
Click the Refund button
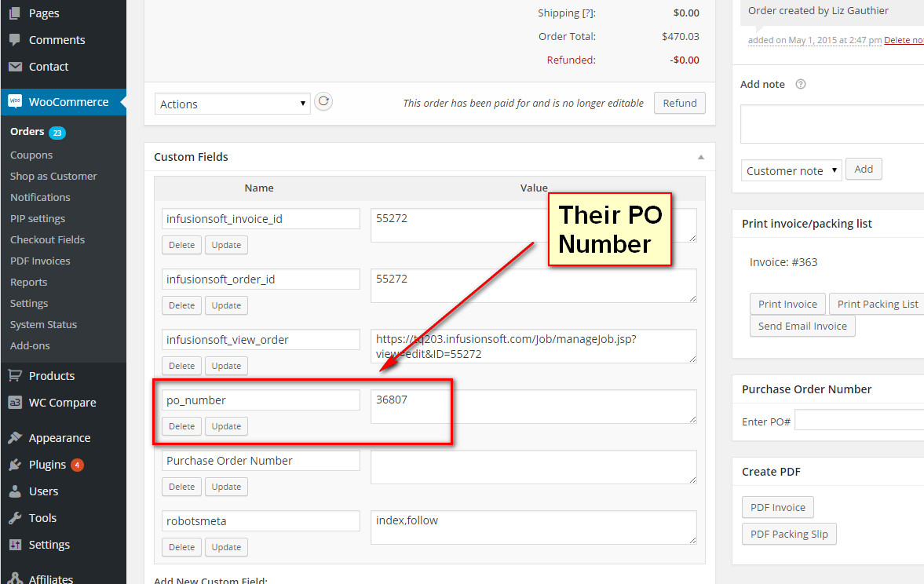pyautogui.click(x=678, y=102)
